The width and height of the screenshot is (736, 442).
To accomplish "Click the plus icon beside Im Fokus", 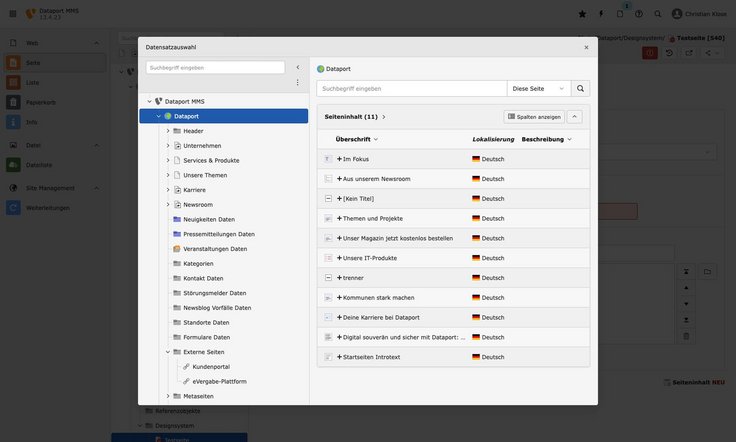I will tap(339, 159).
